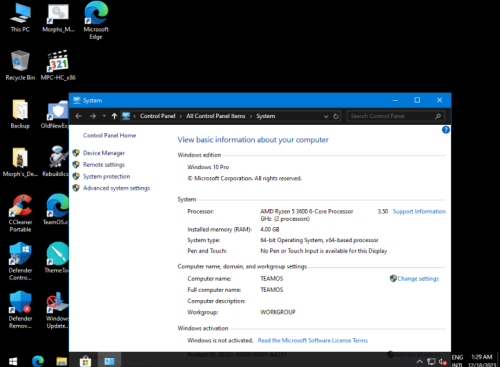The height and width of the screenshot is (367, 500).
Task: Select the Computer name value TEAMOS
Action: tap(272, 279)
